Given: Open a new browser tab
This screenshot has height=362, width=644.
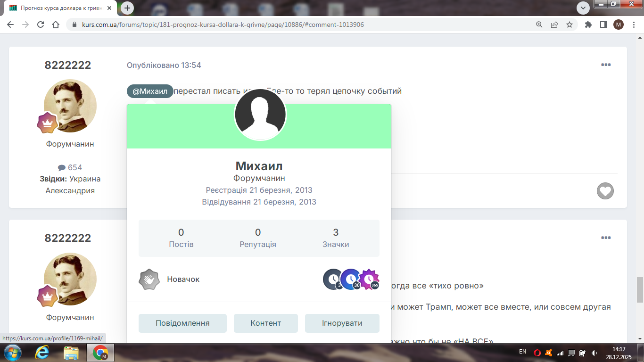Looking at the screenshot, I should (x=127, y=8).
